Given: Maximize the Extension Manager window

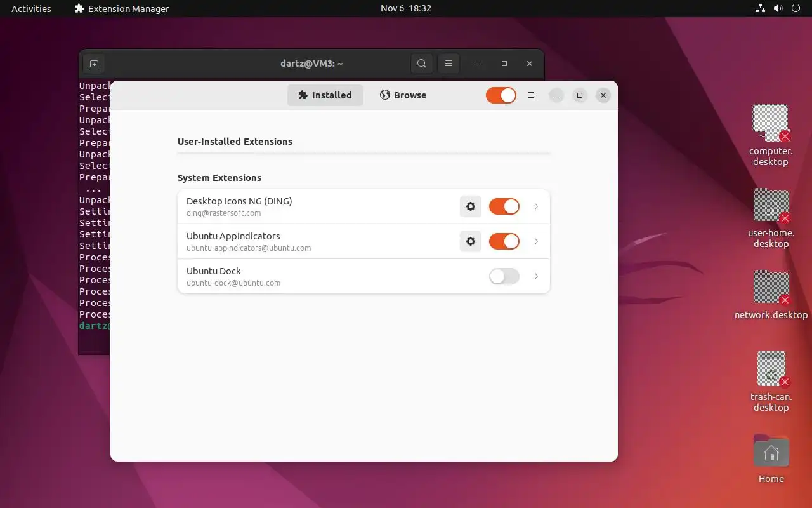Looking at the screenshot, I should (580, 95).
